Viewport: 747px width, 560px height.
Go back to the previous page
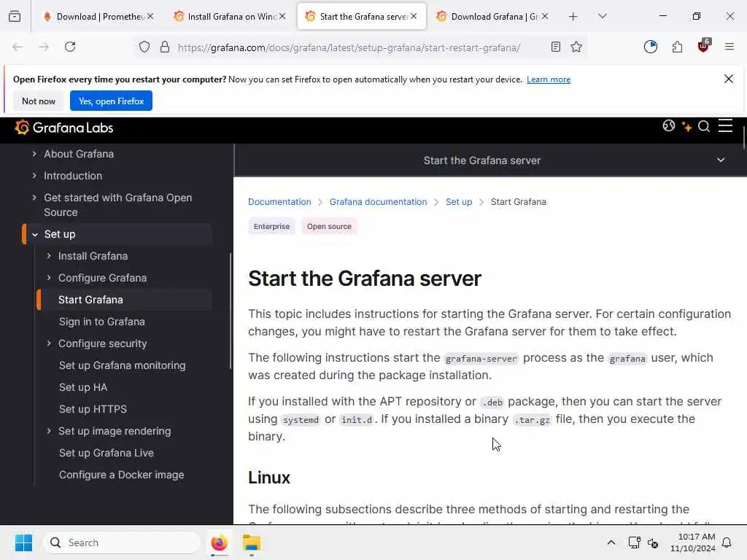(18, 47)
